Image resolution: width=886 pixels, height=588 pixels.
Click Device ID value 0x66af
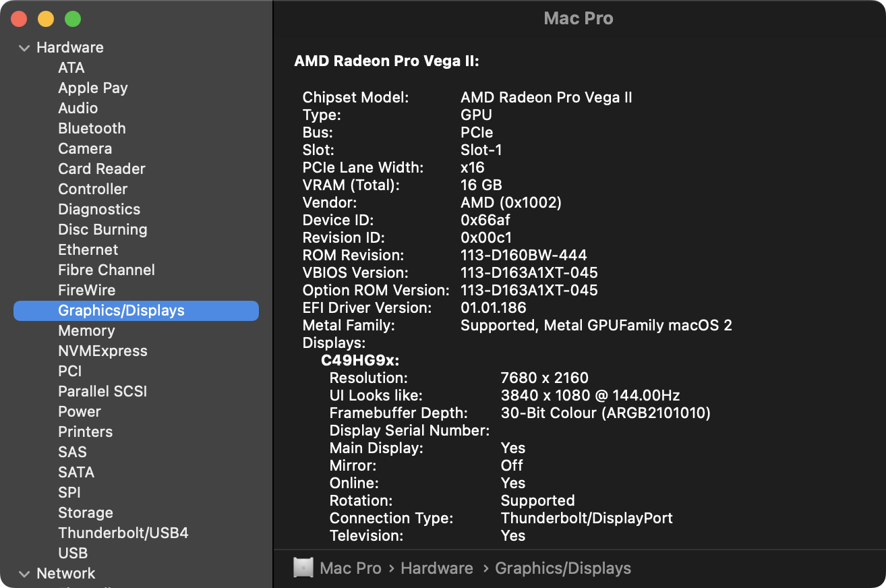pyautogui.click(x=485, y=220)
